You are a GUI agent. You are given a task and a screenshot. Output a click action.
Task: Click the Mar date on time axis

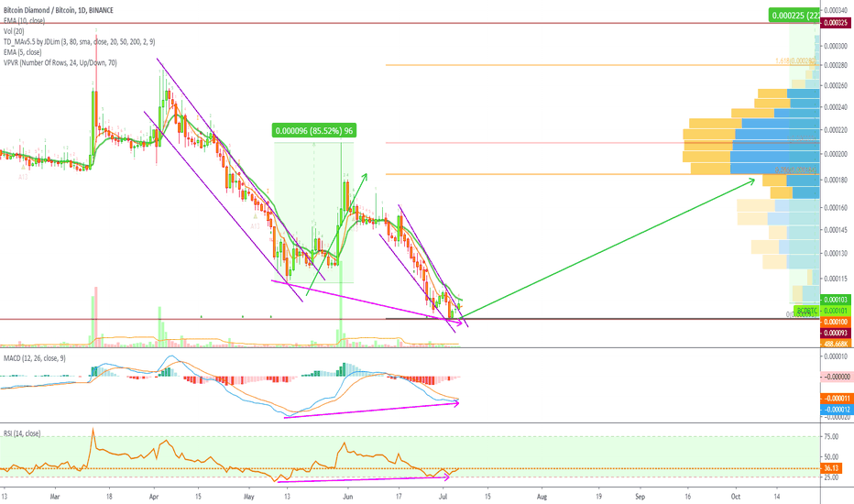coord(54,497)
